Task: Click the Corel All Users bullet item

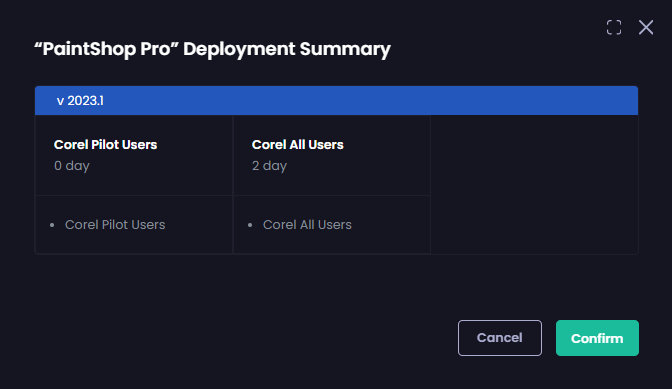Action: tap(307, 225)
